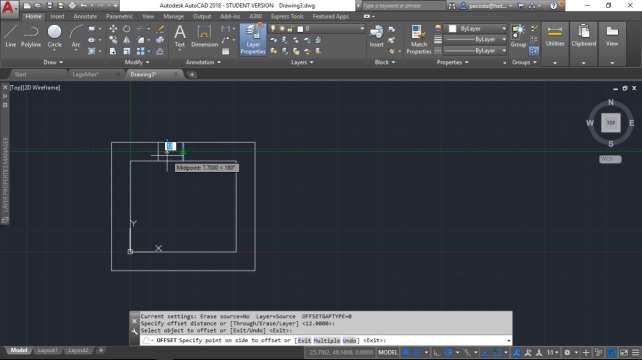Select the Polyline tool
This screenshot has height=360, width=642.
31,36
